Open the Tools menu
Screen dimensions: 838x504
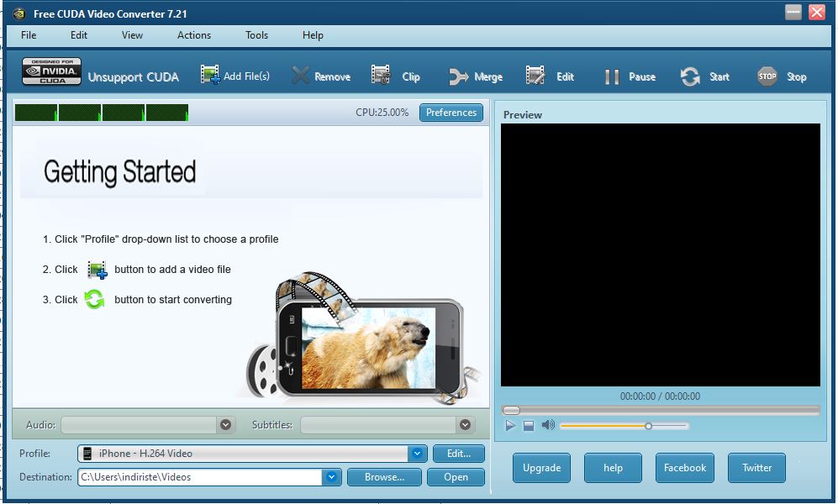[256, 35]
